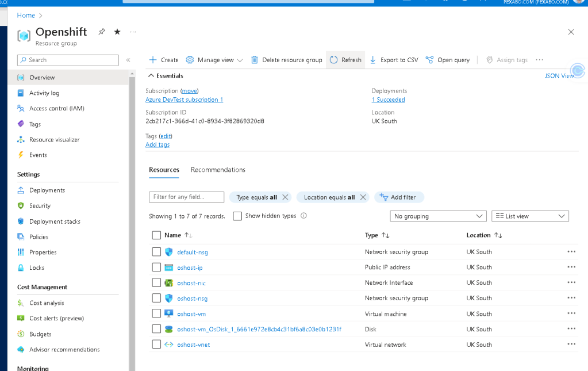Open the oshost-vm virtual machine link
Screen dimensions: 588x371
click(191, 314)
